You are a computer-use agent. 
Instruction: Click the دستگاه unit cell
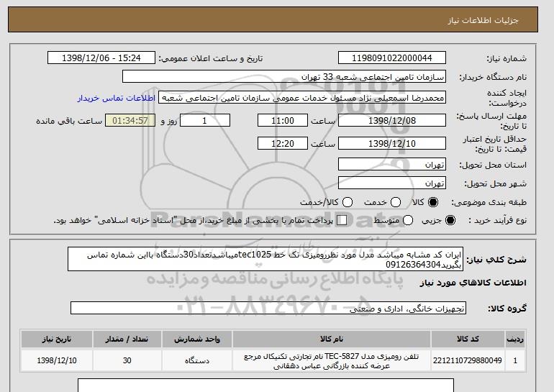pos(197,360)
